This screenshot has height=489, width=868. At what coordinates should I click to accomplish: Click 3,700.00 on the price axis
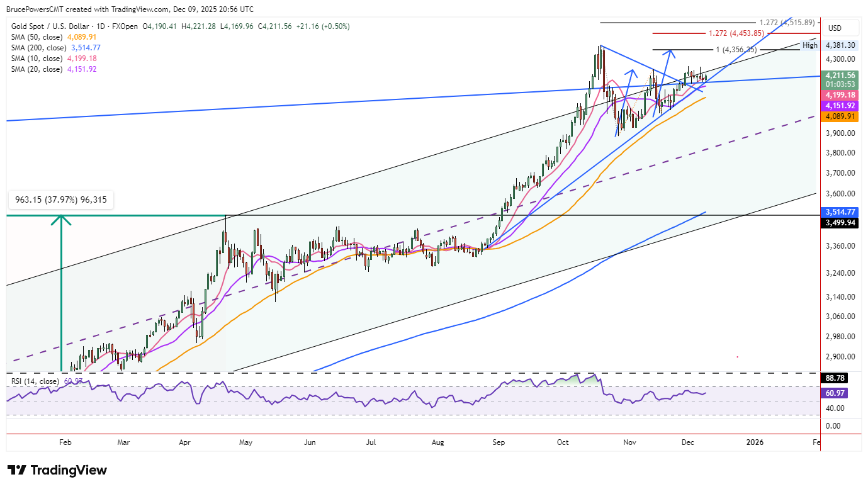coord(840,173)
